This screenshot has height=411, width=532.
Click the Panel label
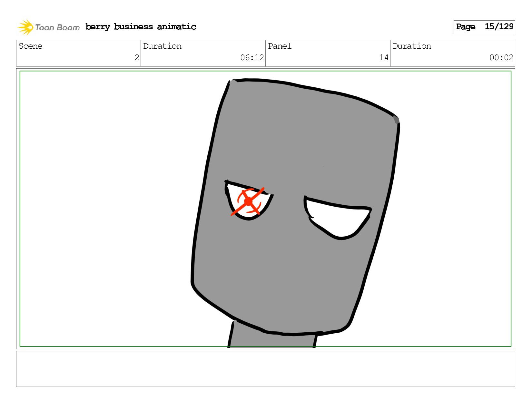[280, 46]
